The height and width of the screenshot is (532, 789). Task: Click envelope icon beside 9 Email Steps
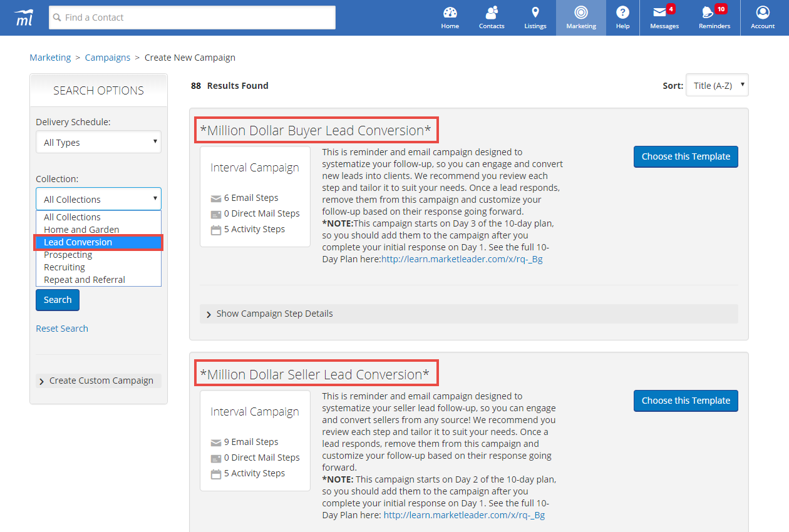click(x=216, y=442)
